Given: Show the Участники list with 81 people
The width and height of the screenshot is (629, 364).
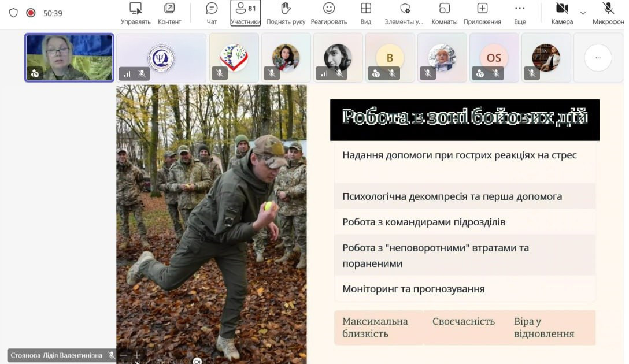Looking at the screenshot, I should pyautogui.click(x=246, y=13).
